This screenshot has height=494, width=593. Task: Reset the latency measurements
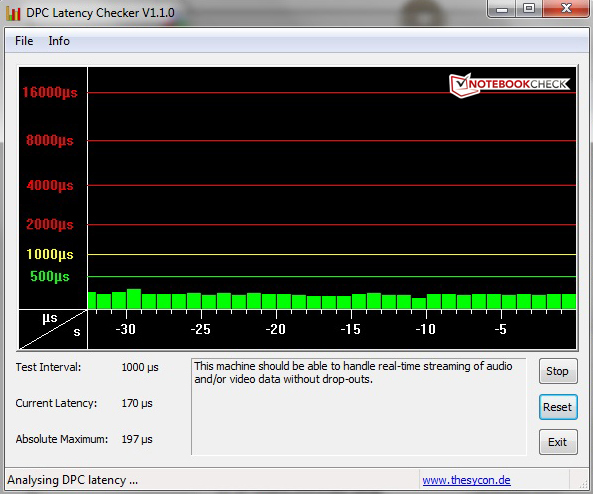pyautogui.click(x=558, y=407)
